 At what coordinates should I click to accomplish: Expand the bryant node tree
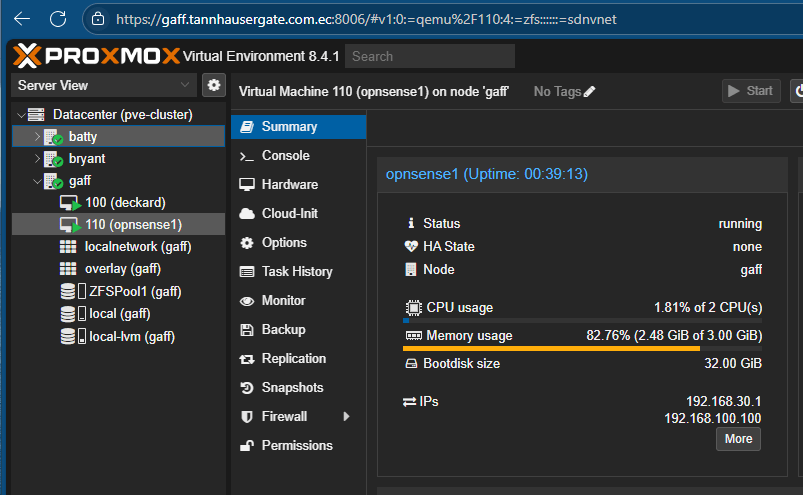(x=38, y=158)
